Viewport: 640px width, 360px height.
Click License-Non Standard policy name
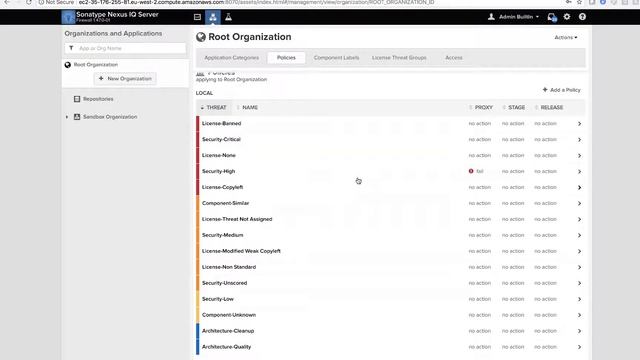229,267
